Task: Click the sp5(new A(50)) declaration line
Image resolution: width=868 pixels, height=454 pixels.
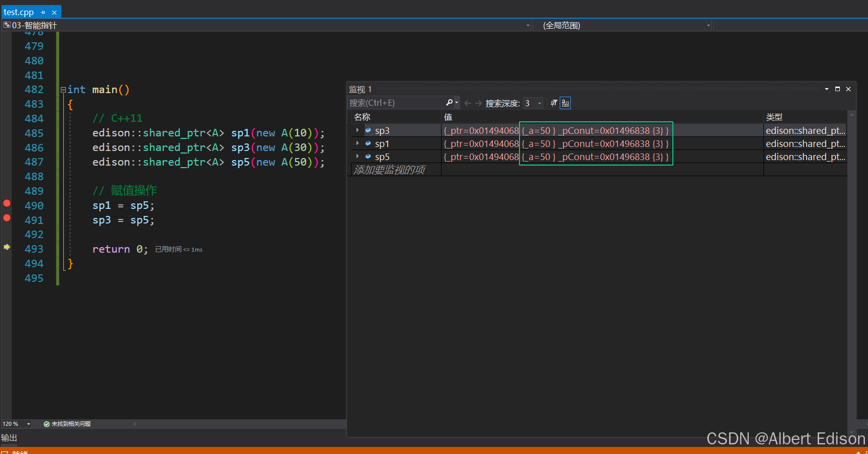Action: point(209,162)
